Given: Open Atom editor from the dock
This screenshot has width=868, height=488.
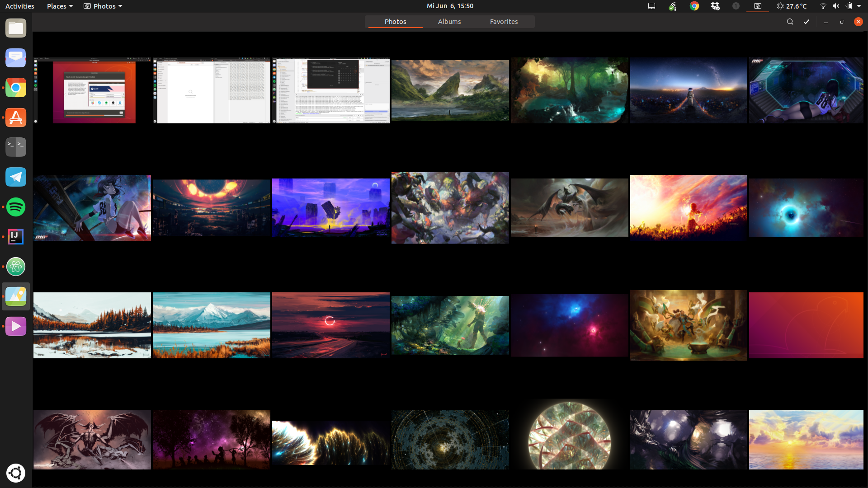Looking at the screenshot, I should [16, 267].
